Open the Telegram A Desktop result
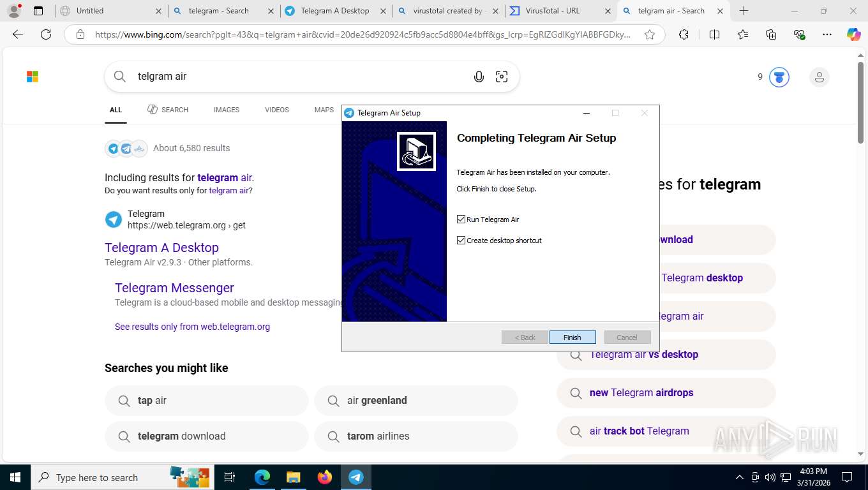This screenshot has height=490, width=868. 161,248
